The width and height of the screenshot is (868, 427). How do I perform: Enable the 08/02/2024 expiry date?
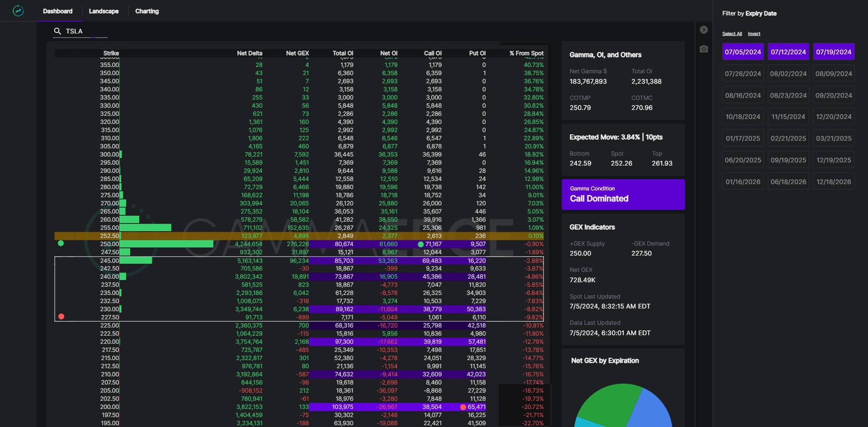[x=788, y=73]
